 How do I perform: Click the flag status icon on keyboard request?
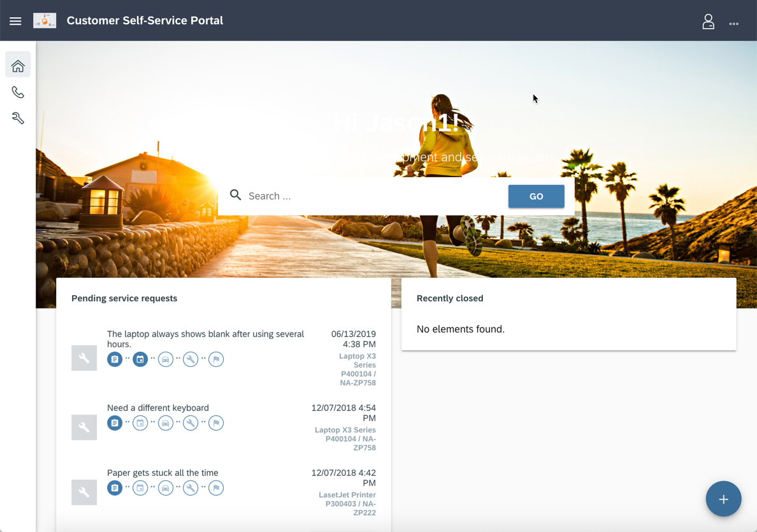[x=216, y=423]
